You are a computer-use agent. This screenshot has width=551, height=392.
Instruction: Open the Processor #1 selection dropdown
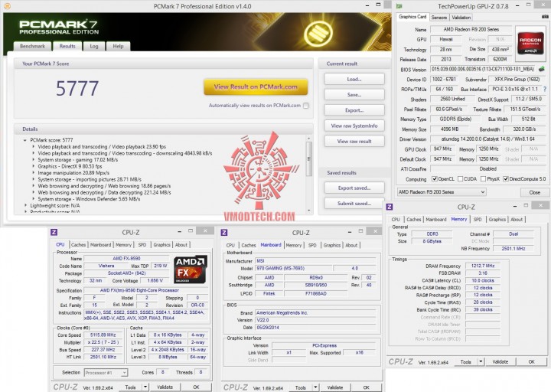click(106, 372)
